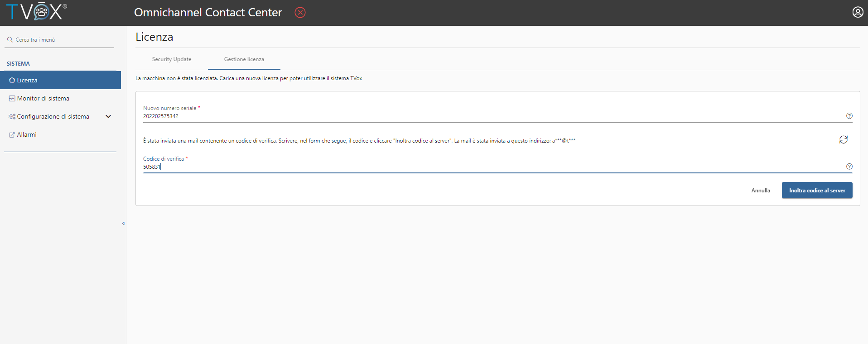
Task: Click help icon beside serial number field
Action: point(849,116)
